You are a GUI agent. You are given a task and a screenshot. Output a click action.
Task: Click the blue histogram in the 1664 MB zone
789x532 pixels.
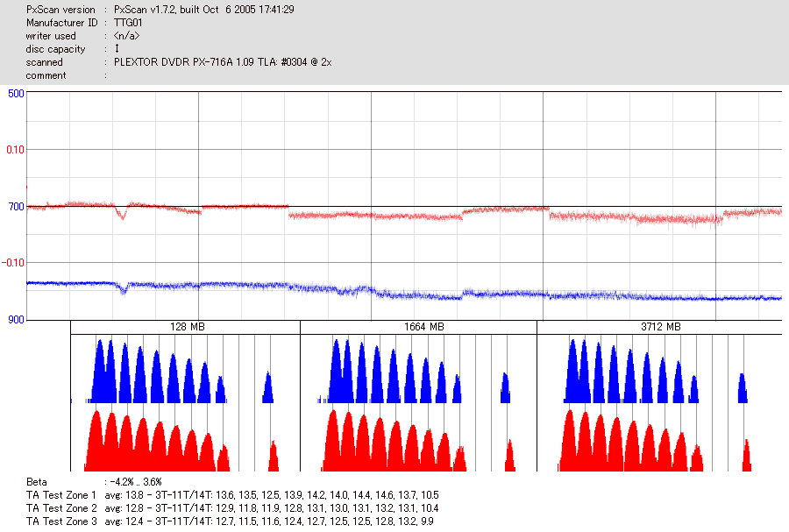click(414, 371)
